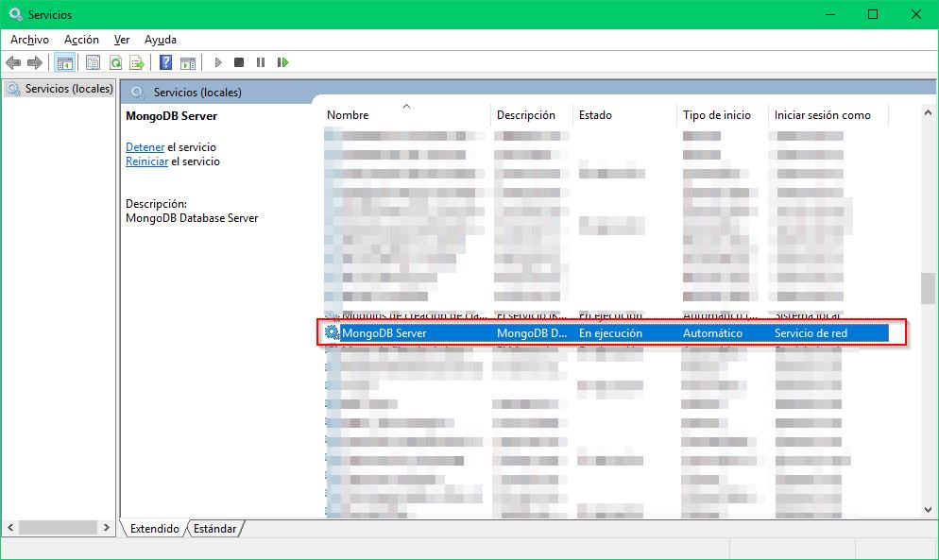Stop the service with the square icon
This screenshot has width=939, height=560.
click(x=239, y=62)
